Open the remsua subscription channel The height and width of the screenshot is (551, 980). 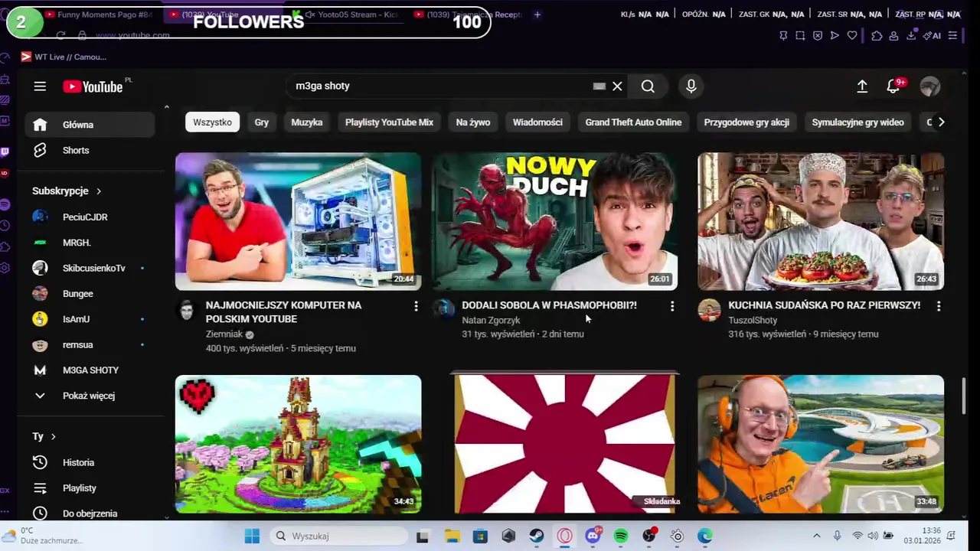[90, 344]
